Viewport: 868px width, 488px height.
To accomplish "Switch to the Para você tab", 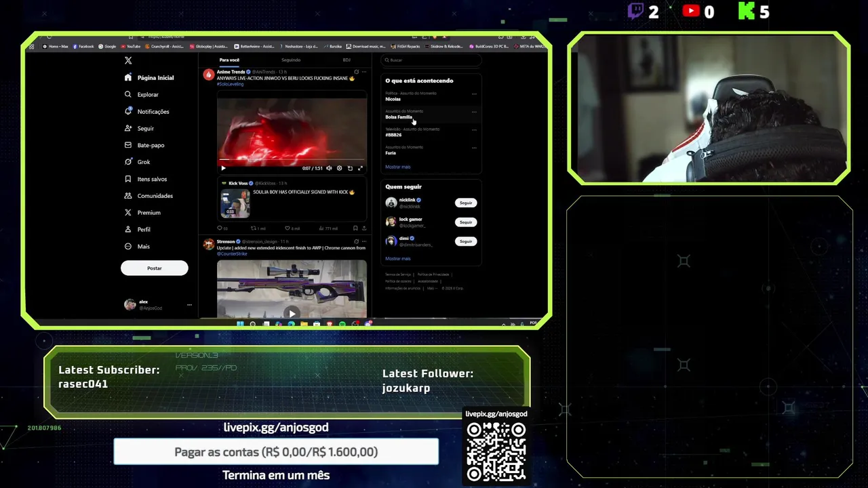I will coord(229,60).
